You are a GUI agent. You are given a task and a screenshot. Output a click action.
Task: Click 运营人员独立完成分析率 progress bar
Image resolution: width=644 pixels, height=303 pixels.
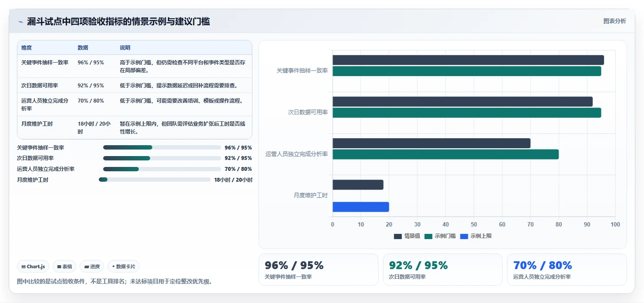[162, 169]
